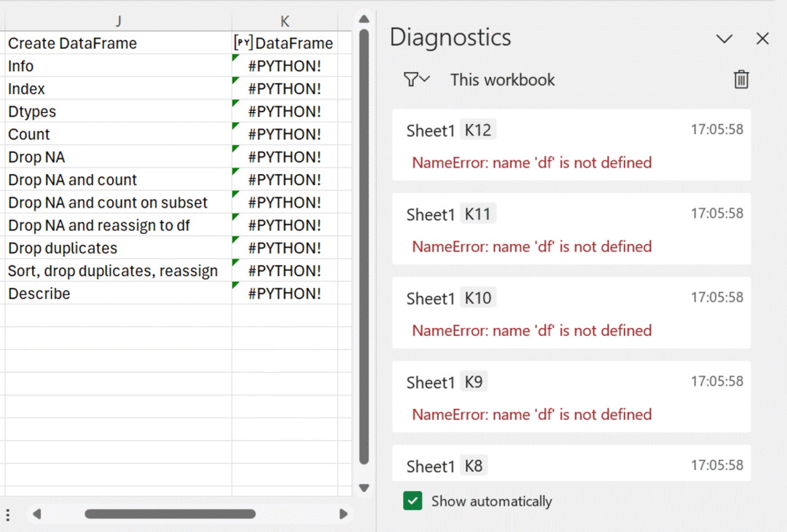Select the Drop duplicates label cell

click(119, 248)
